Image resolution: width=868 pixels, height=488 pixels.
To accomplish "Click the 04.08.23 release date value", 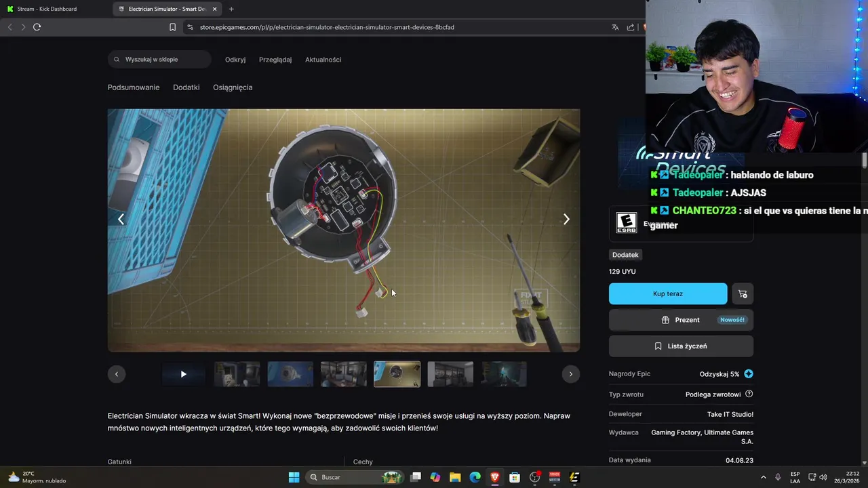I will (x=739, y=460).
